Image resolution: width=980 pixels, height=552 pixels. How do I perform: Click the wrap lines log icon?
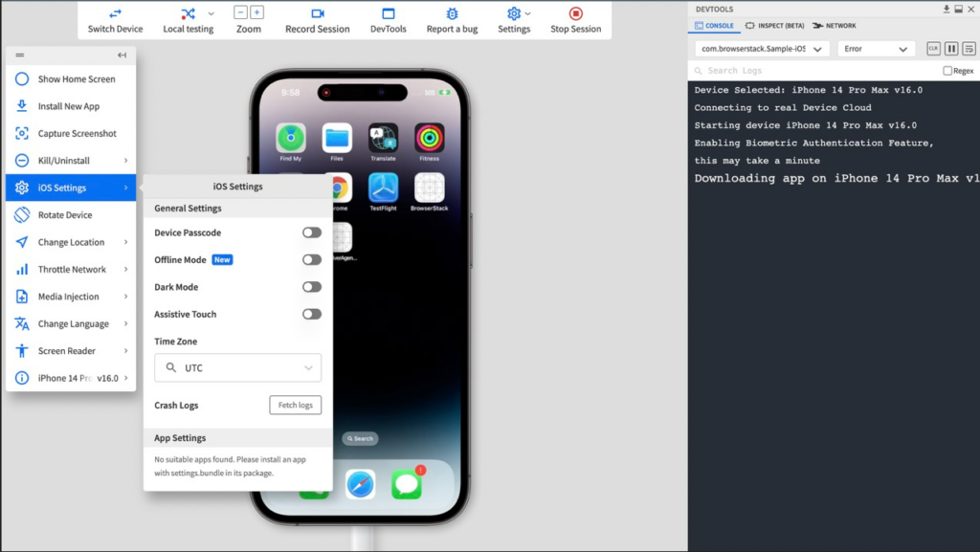969,49
